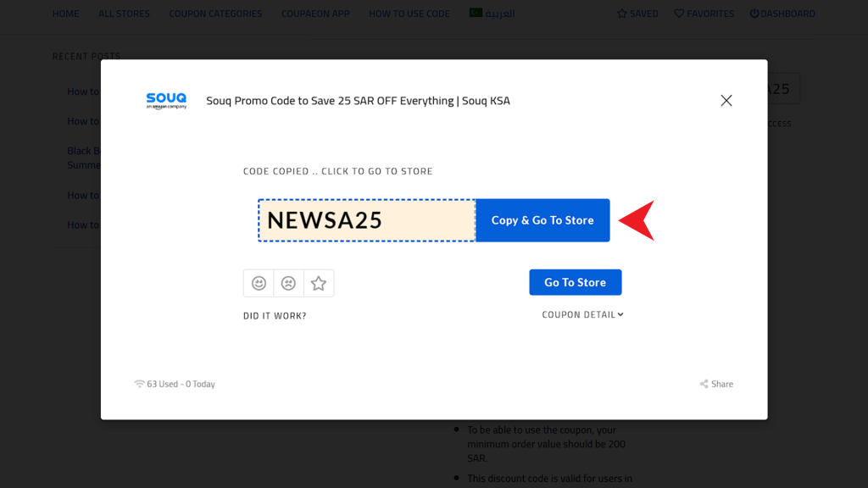Image resolution: width=868 pixels, height=488 pixels.
Task: Click the Copy & Go To Store button
Action: (x=542, y=219)
